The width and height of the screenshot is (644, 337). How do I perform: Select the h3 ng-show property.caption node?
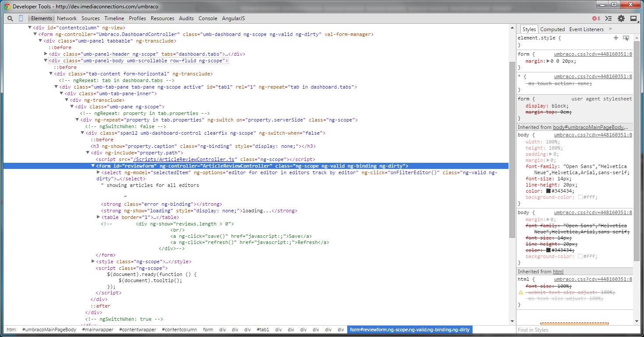pos(203,146)
